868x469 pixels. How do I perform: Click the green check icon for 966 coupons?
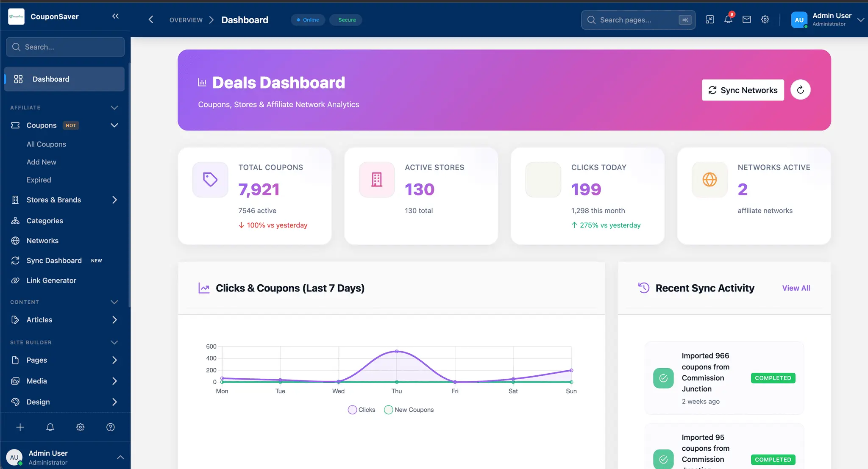pos(663,378)
